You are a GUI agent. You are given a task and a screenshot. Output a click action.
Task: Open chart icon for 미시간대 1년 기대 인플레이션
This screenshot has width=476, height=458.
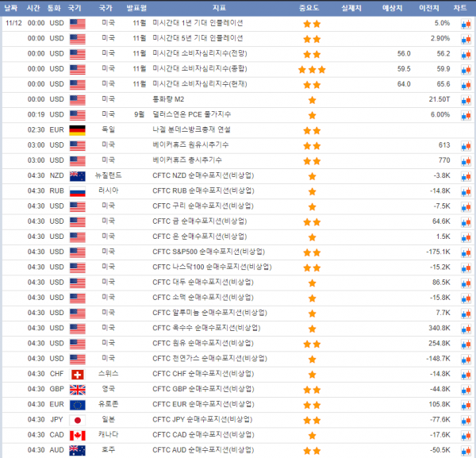466,24
